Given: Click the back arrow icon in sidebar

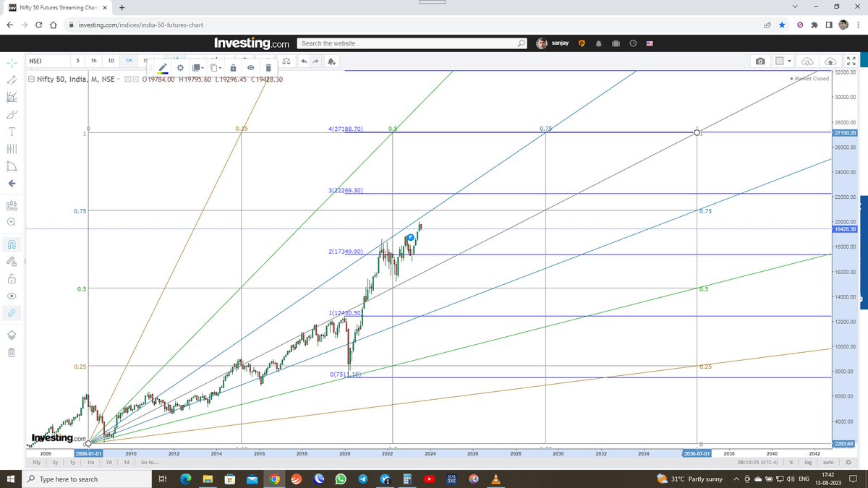Looking at the screenshot, I should 11,184.
